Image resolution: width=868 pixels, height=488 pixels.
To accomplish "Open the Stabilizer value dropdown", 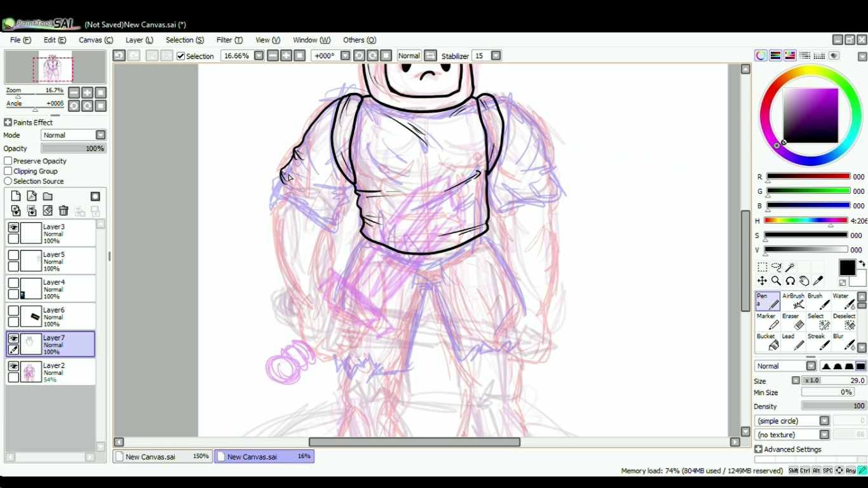I will 496,56.
